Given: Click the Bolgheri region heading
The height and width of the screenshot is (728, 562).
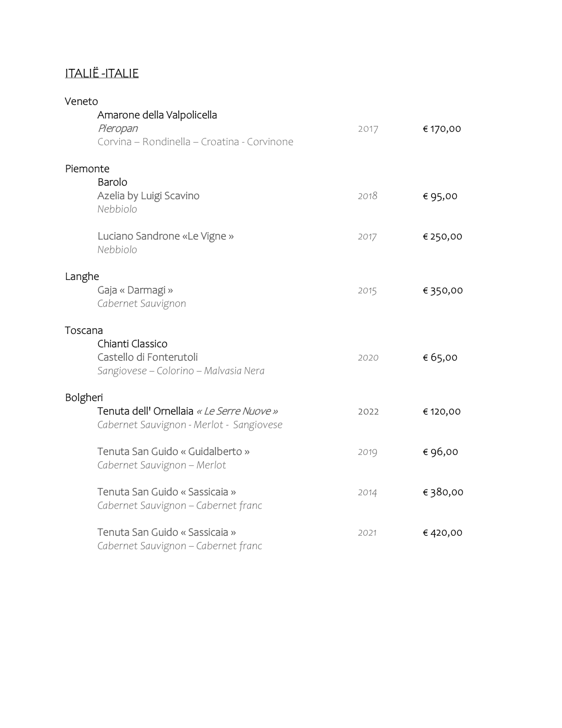Looking at the screenshot, I should [84, 397].
